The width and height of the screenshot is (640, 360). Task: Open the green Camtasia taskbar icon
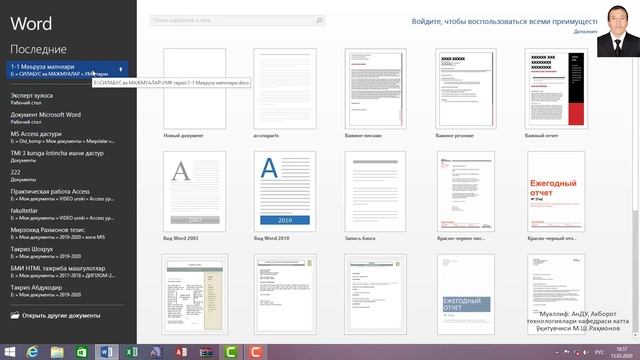coord(231,352)
